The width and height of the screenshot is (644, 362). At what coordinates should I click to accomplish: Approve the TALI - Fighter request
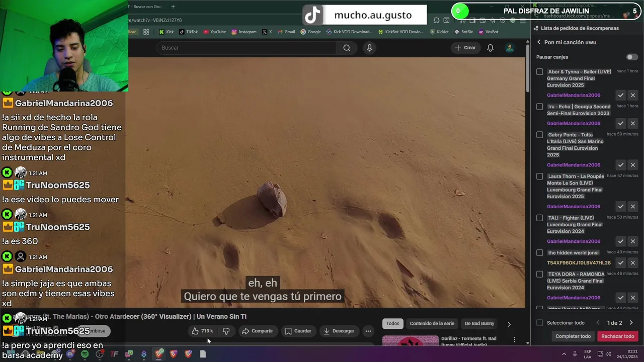[621, 241]
